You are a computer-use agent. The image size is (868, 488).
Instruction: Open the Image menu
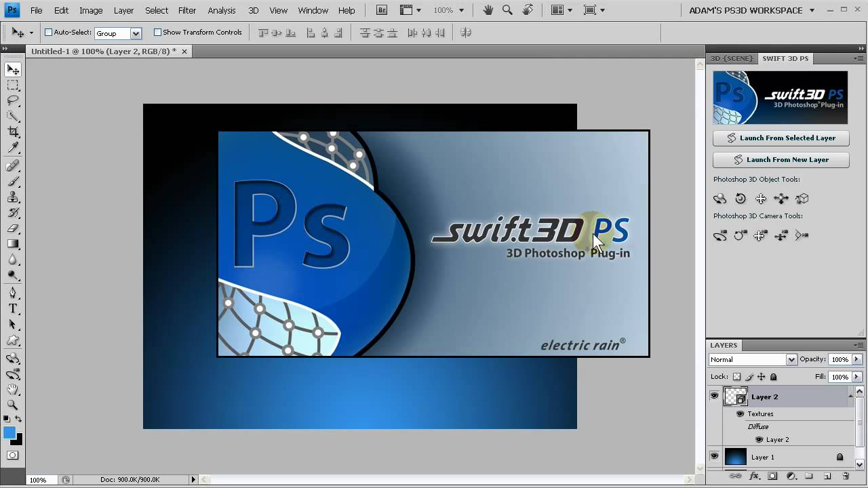(x=91, y=10)
